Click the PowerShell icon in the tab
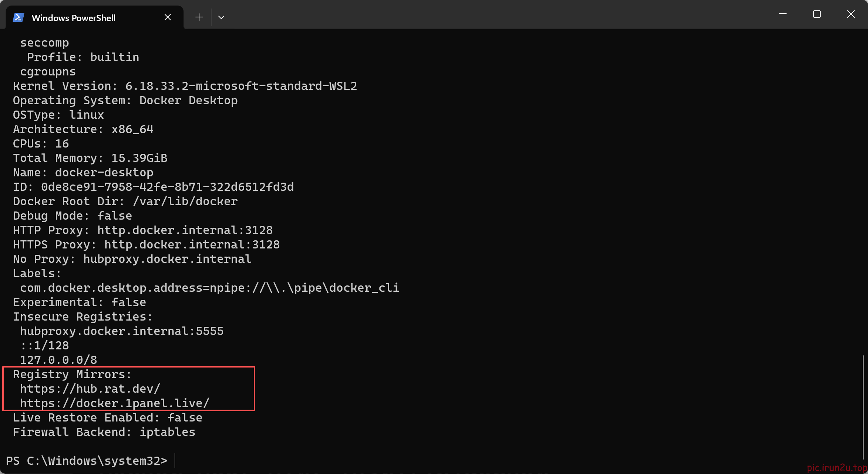This screenshot has height=474, width=868. tap(18, 17)
